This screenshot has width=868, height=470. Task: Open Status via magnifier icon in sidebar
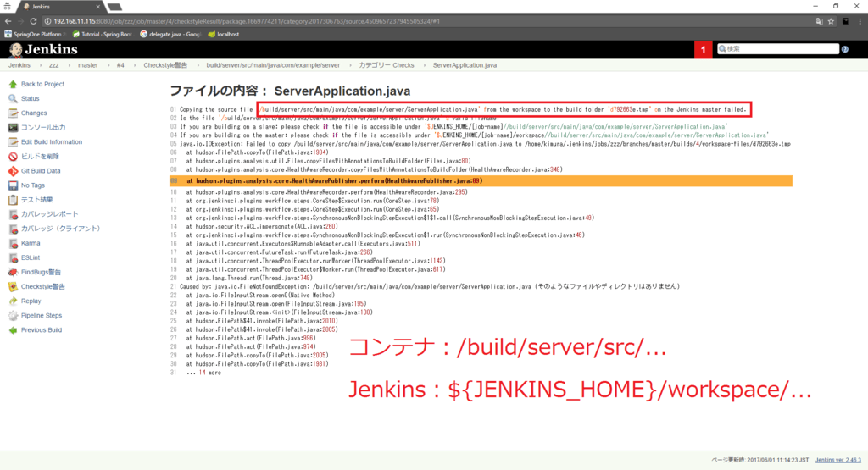(x=12, y=98)
